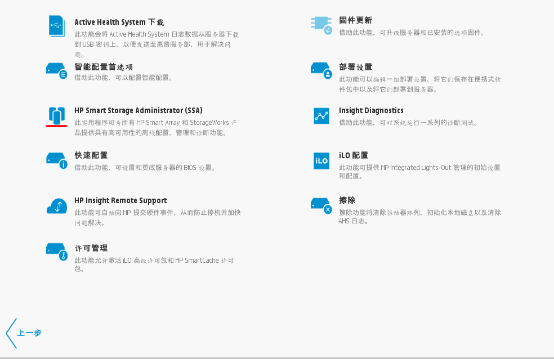Click the back chevron arrow
554x360 pixels.
click(x=11, y=333)
